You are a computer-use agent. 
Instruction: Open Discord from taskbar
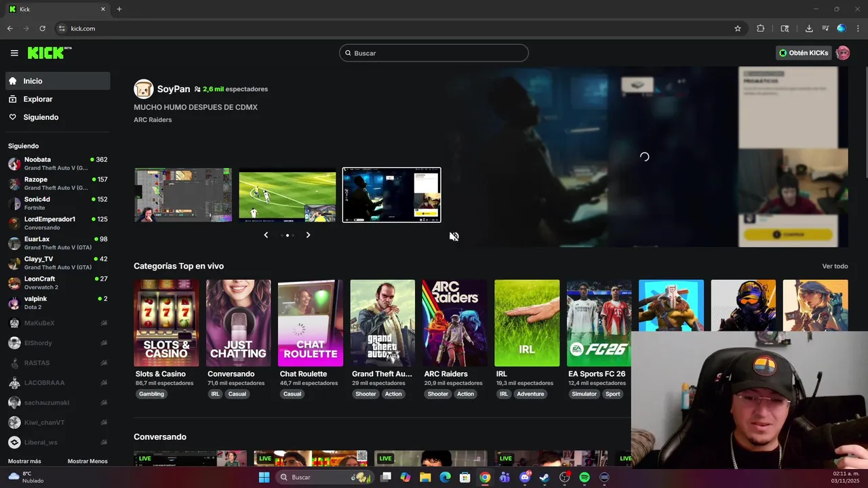524,477
